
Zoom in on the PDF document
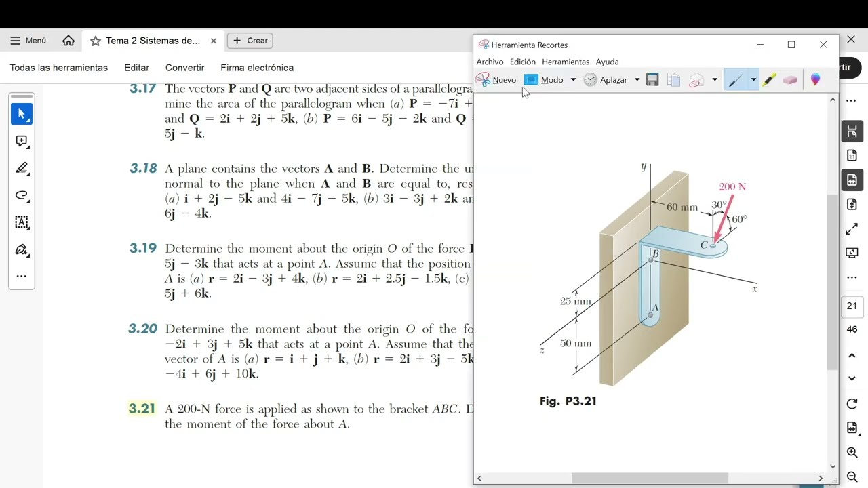point(852,452)
